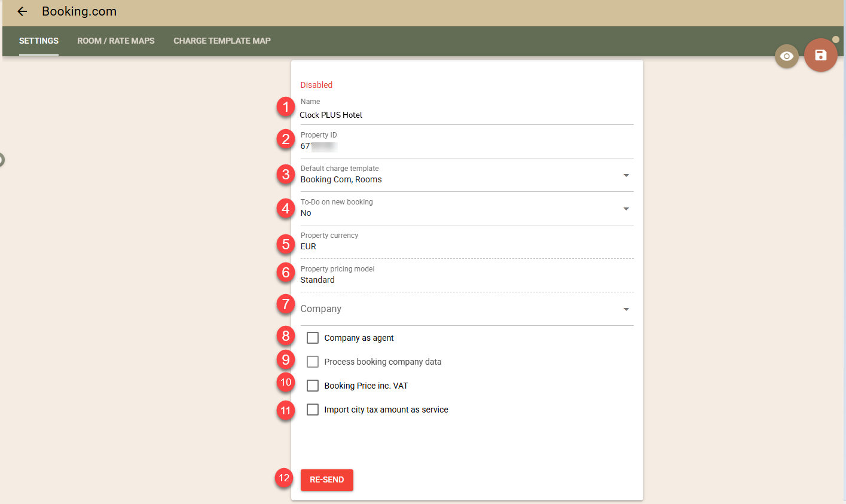846x504 pixels.
Task: Click the RE-SEND button
Action: (327, 479)
